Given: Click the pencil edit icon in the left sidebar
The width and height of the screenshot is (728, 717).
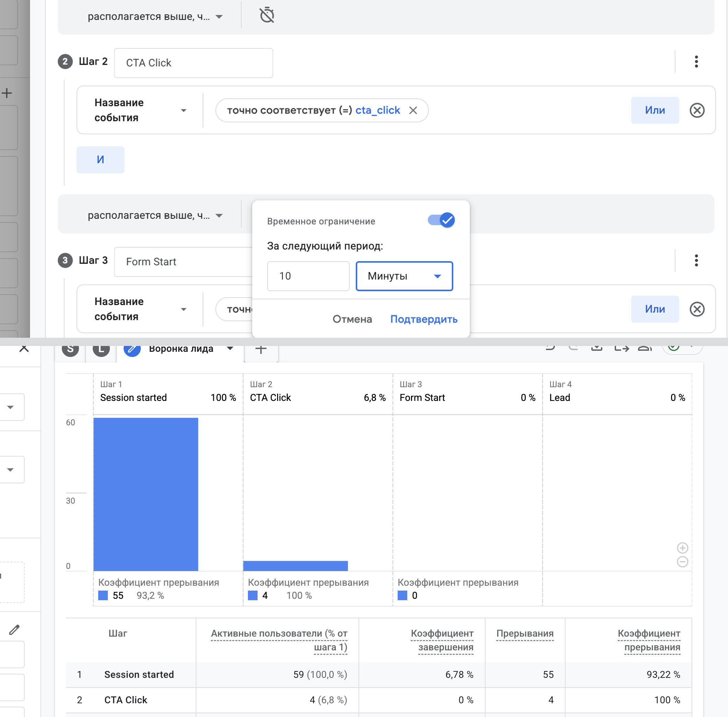Looking at the screenshot, I should pyautogui.click(x=14, y=629).
